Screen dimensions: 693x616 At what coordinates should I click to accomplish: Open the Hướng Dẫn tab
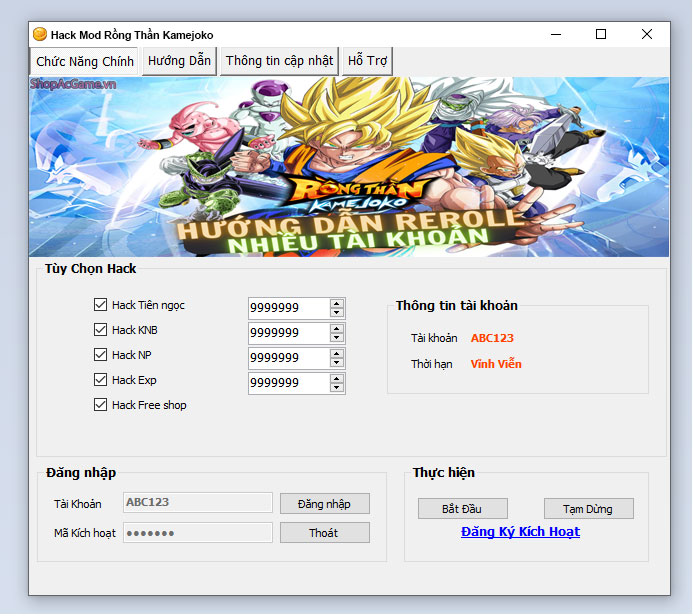179,61
